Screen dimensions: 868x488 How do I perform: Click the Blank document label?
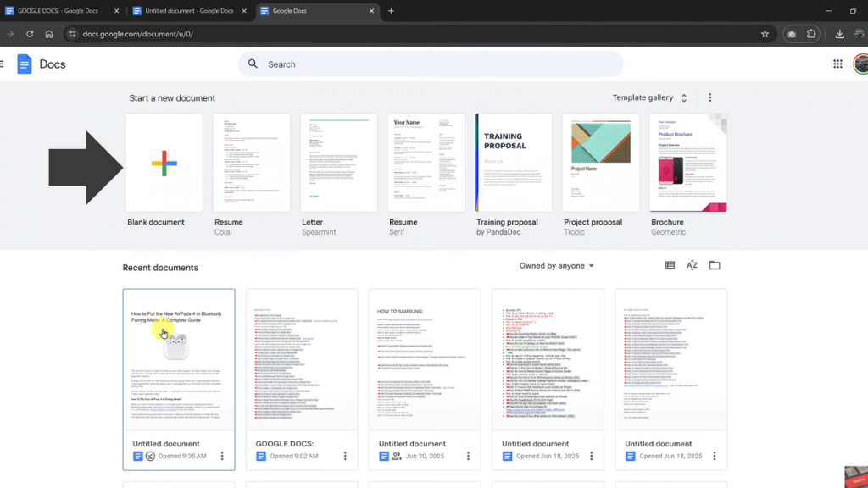pos(156,222)
